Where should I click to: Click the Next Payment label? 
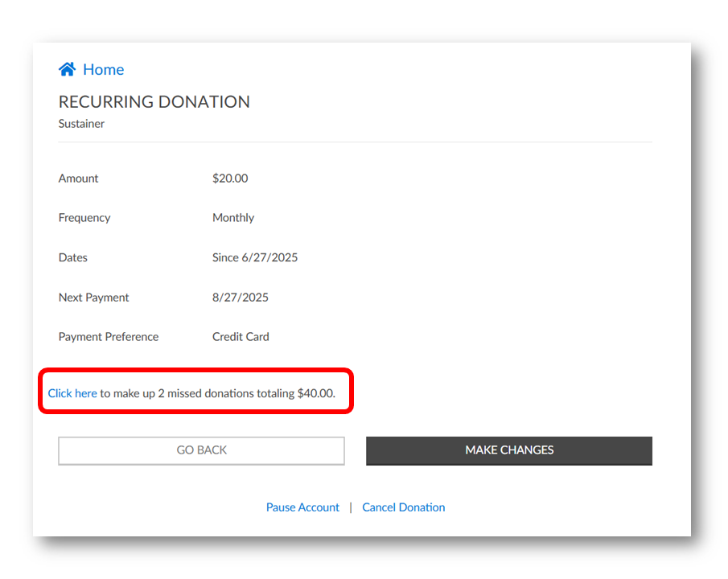pyautogui.click(x=94, y=298)
